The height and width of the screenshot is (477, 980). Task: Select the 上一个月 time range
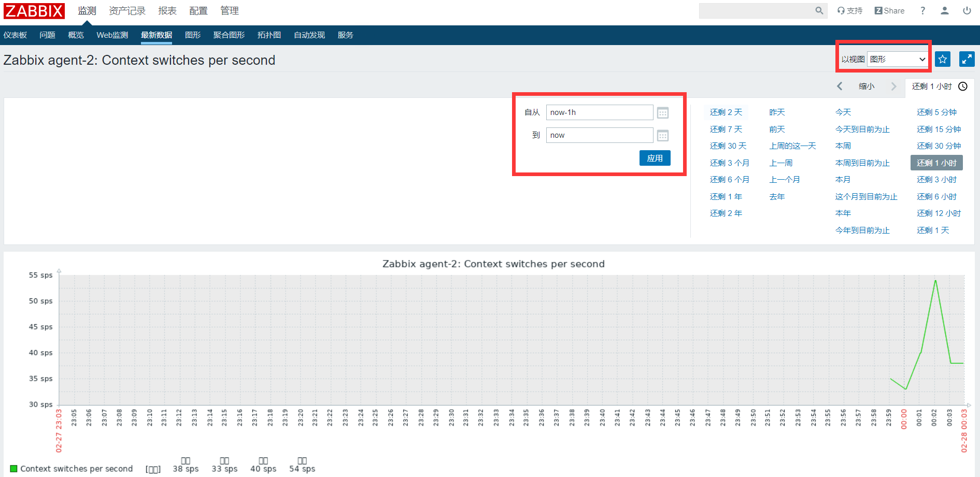coord(785,180)
